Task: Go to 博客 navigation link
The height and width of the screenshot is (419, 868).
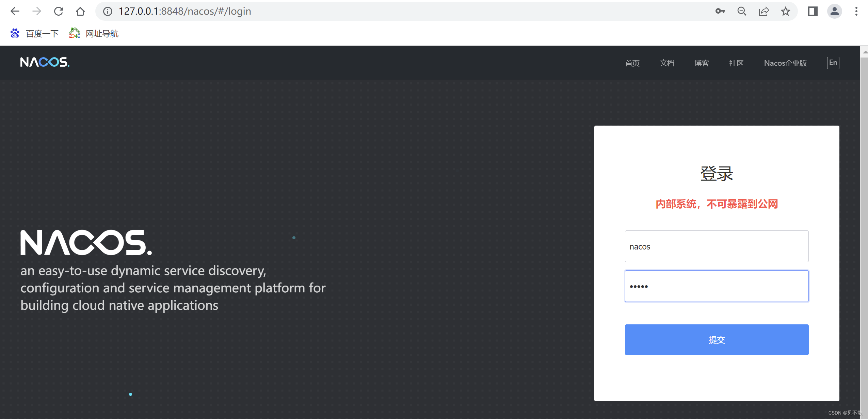Action: pyautogui.click(x=702, y=63)
